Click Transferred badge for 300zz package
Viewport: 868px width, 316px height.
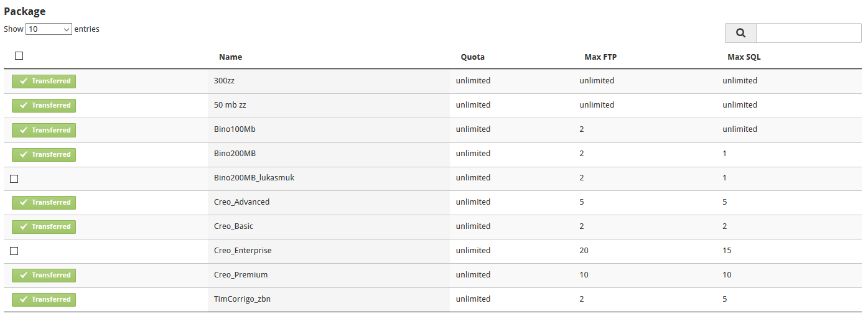point(44,81)
